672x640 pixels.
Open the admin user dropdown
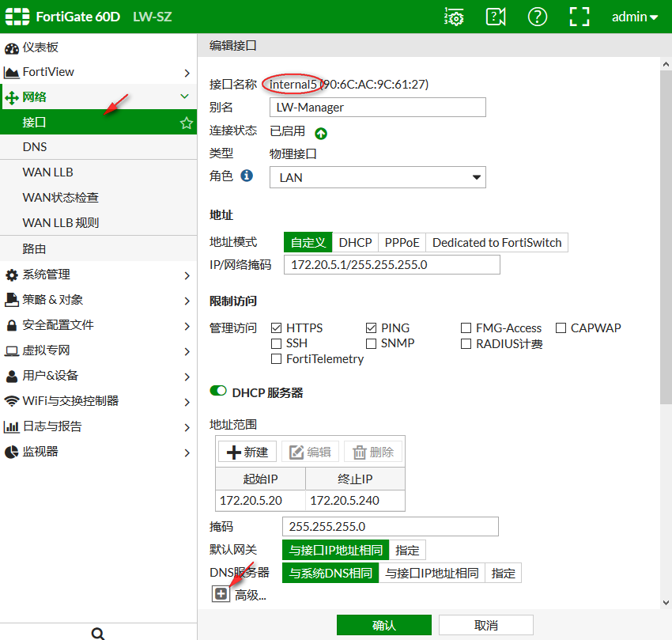[x=634, y=17]
